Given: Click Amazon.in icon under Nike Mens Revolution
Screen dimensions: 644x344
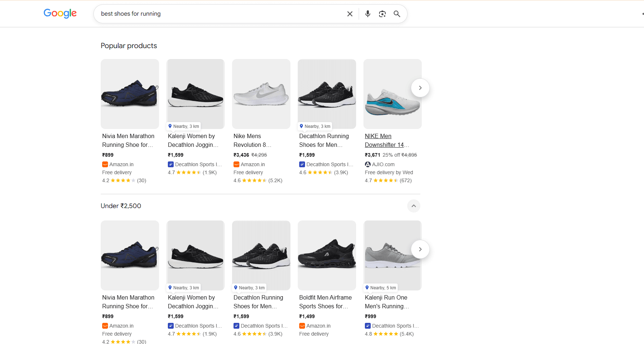Looking at the screenshot, I should click(x=236, y=164).
